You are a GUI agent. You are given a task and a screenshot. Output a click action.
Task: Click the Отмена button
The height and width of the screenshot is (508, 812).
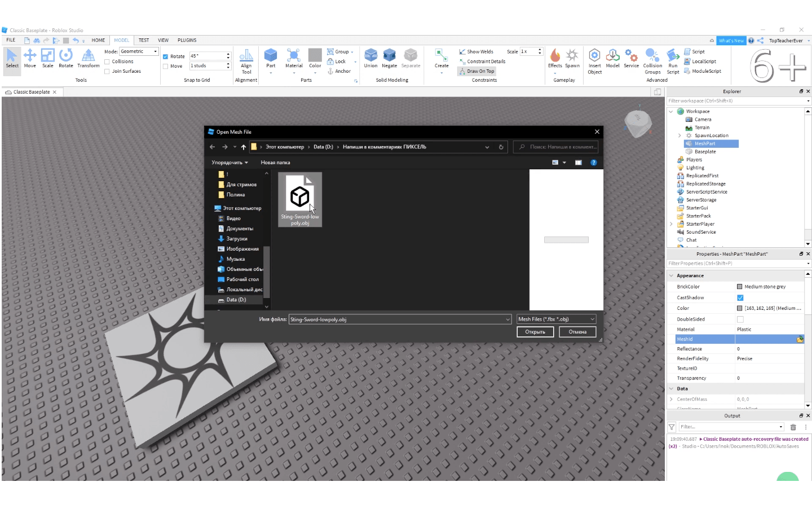(577, 332)
